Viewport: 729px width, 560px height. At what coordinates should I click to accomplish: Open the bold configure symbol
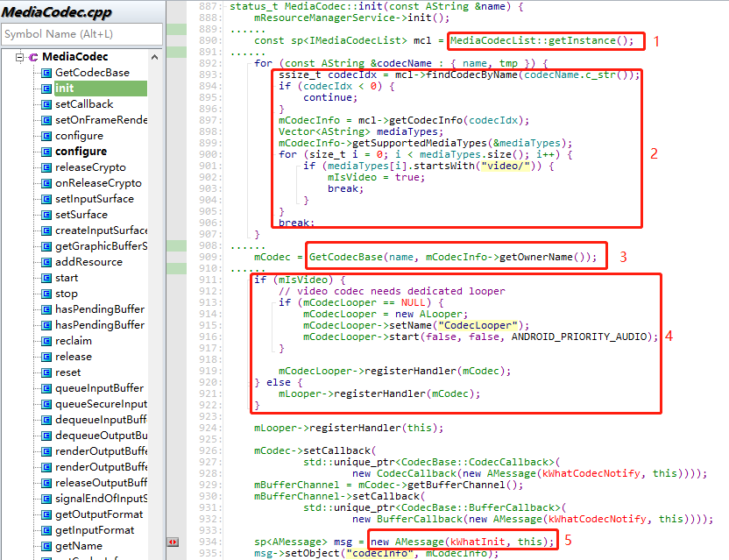81,152
